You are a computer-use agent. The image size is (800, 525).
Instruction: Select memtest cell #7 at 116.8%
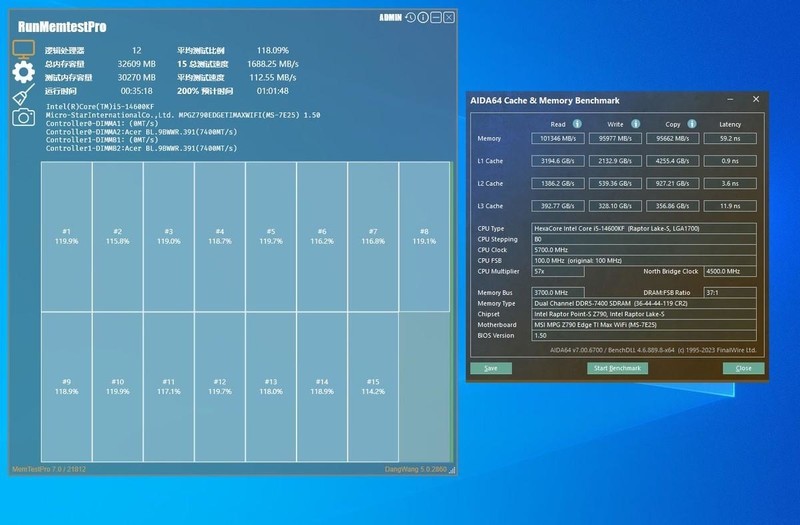tap(373, 236)
